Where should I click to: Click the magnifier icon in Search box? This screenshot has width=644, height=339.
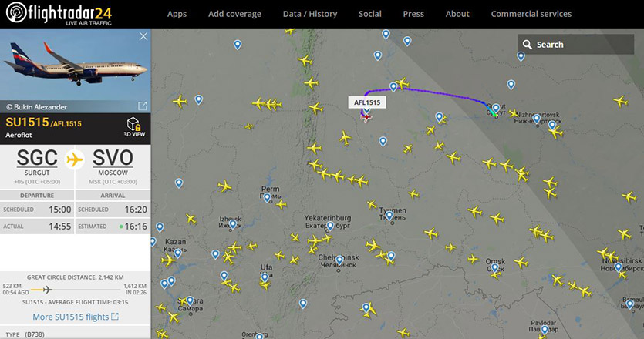click(528, 45)
